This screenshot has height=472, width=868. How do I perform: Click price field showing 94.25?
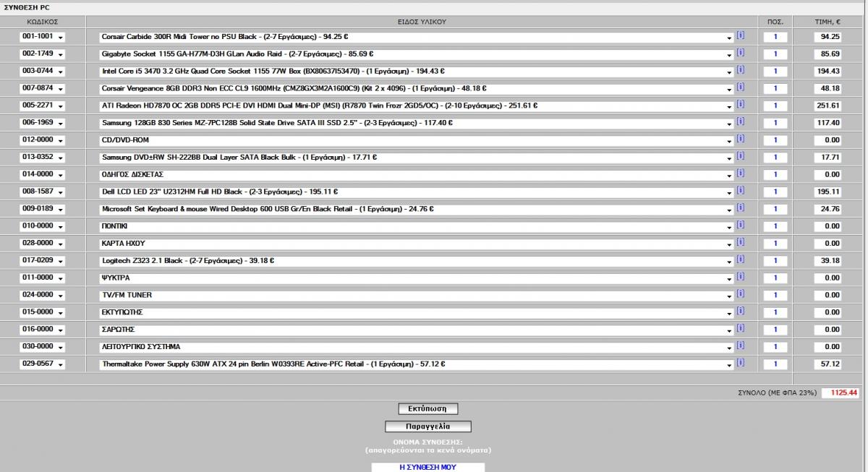pyautogui.click(x=828, y=37)
